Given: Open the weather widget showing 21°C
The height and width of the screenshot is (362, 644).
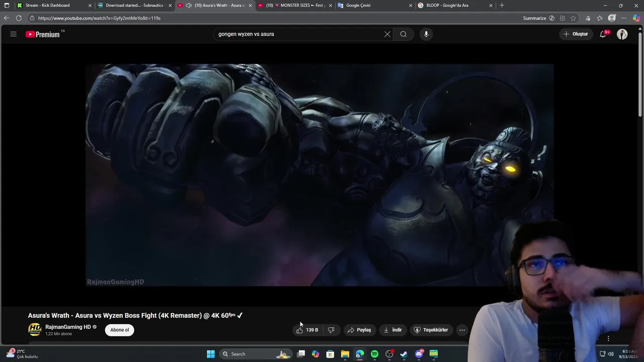Looking at the screenshot, I should click(23, 354).
